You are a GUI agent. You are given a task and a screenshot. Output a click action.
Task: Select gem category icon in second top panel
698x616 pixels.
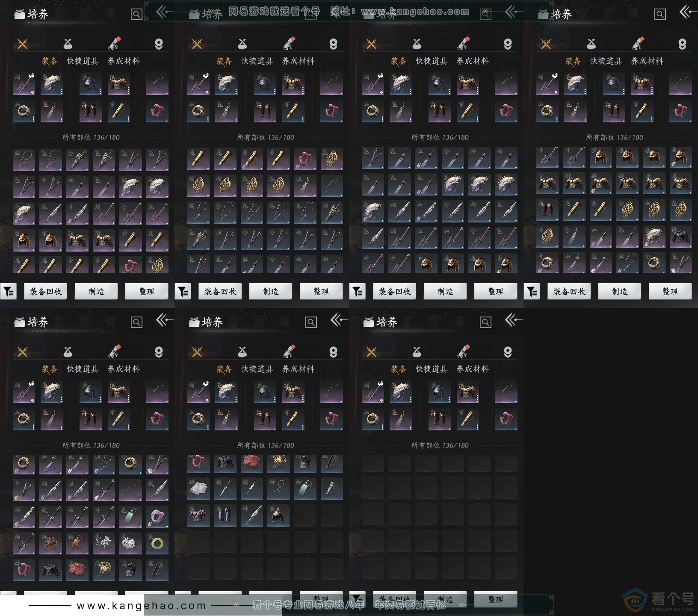click(x=333, y=44)
